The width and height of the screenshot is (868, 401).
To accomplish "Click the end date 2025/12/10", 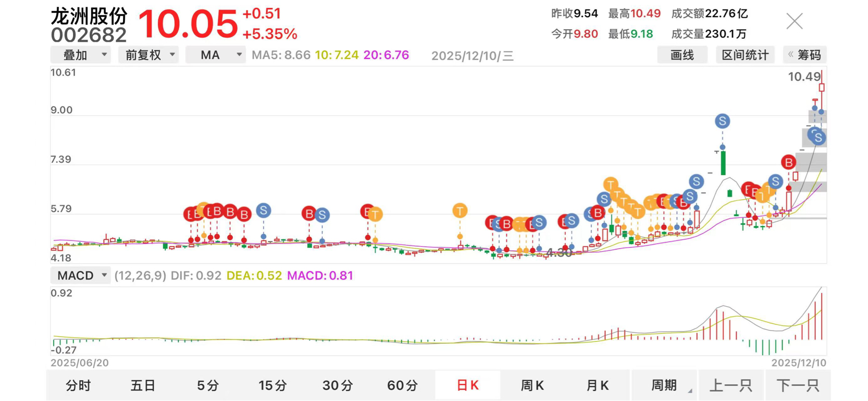I will [x=798, y=362].
